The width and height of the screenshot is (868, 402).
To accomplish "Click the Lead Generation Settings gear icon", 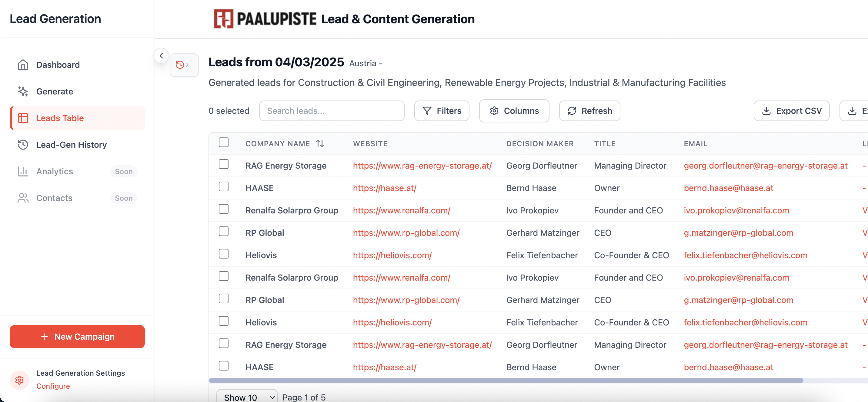I will coord(19,380).
